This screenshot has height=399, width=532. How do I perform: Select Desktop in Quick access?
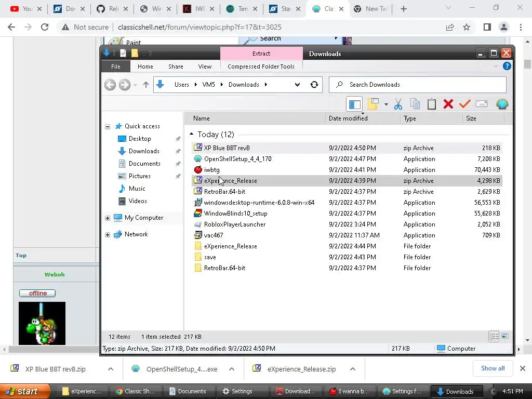(x=140, y=138)
